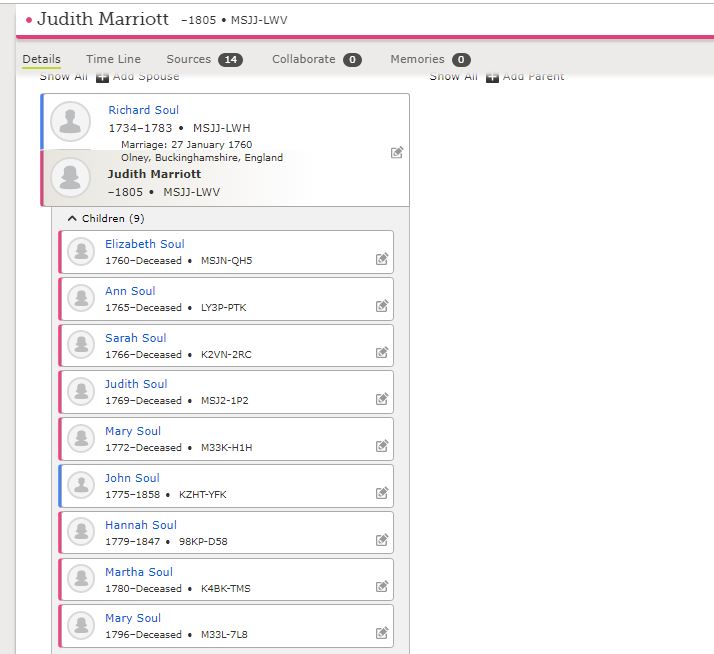The image size is (714, 654).
Task: Click Martha Soul's avatar icon
Action: [81, 578]
